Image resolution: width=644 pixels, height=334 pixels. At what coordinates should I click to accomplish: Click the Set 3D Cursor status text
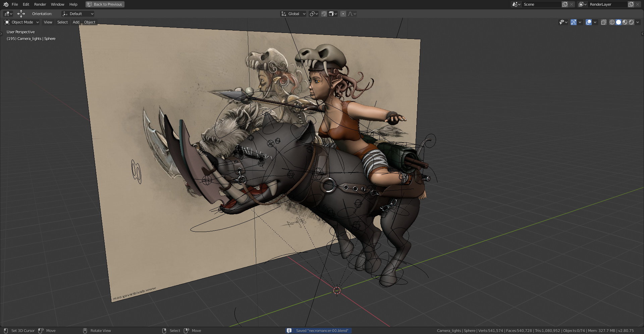[23, 331]
